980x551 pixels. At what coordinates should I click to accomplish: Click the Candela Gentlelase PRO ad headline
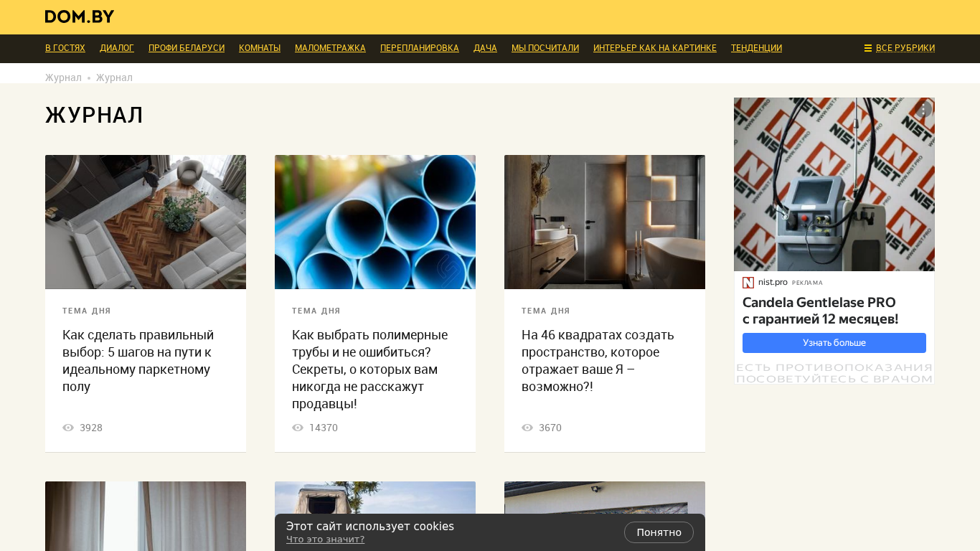821,311
